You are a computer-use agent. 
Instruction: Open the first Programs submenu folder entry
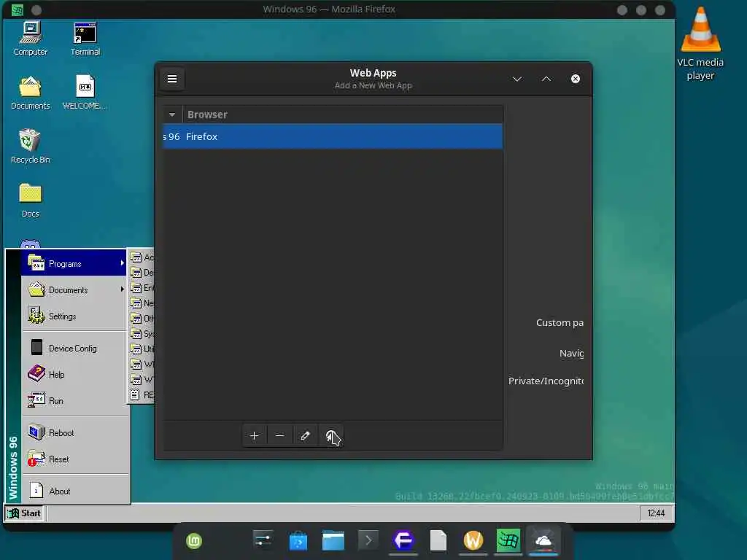tap(142, 257)
